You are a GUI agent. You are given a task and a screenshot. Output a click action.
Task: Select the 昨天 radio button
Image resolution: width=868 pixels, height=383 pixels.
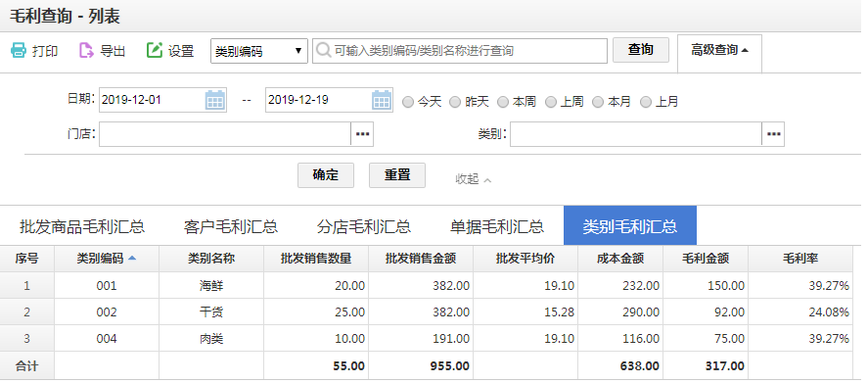click(x=455, y=102)
